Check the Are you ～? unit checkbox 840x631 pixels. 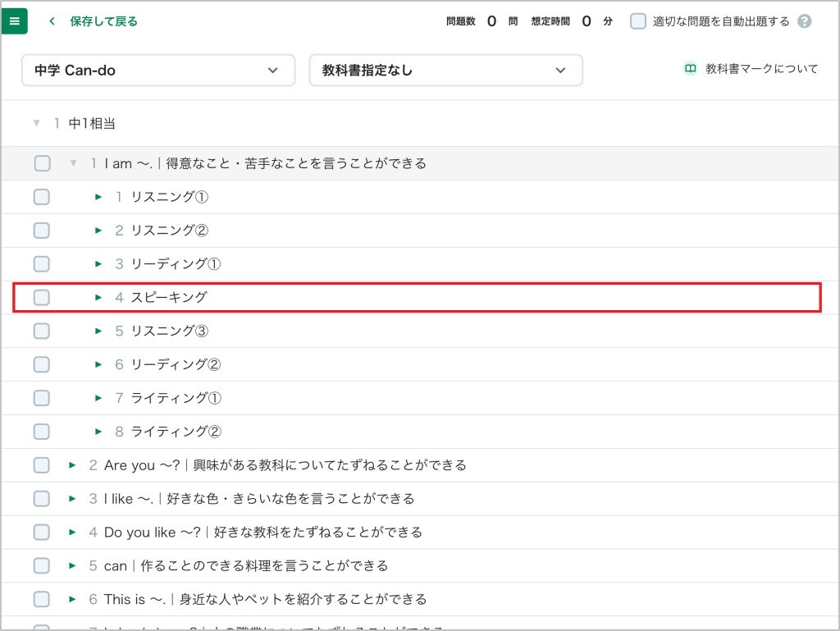coord(42,465)
